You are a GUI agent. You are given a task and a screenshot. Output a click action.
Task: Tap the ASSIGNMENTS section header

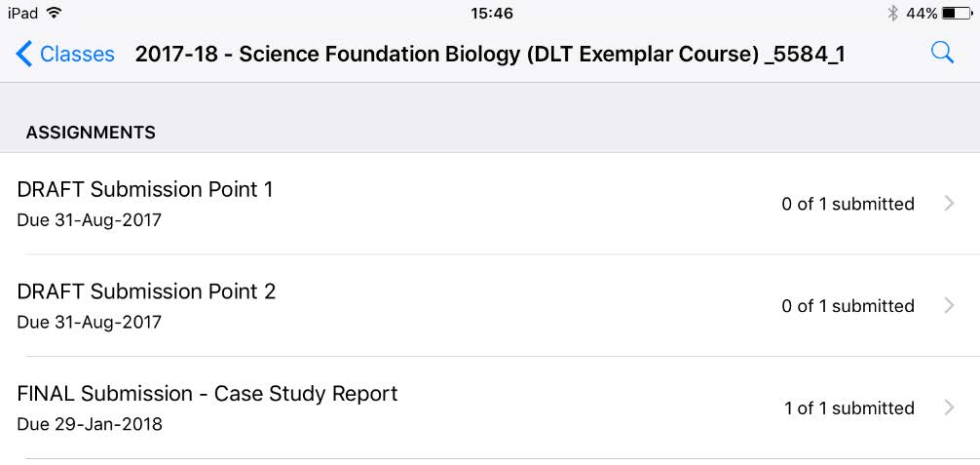click(x=91, y=133)
